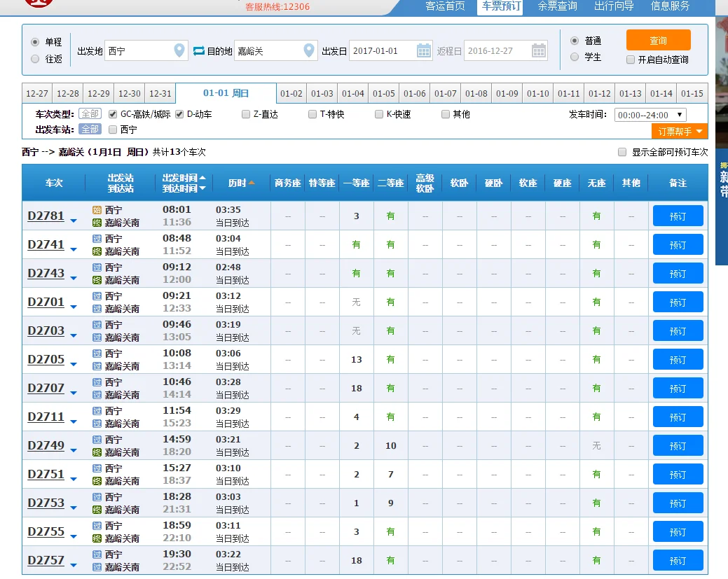Screen dimensions: 728x579
Task: Click the orange 查询 search button
Action: tap(658, 41)
